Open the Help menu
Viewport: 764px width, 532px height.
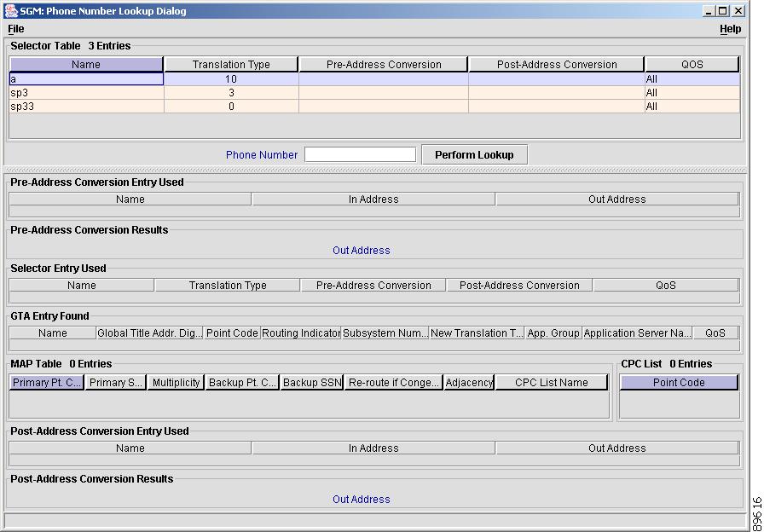(731, 29)
